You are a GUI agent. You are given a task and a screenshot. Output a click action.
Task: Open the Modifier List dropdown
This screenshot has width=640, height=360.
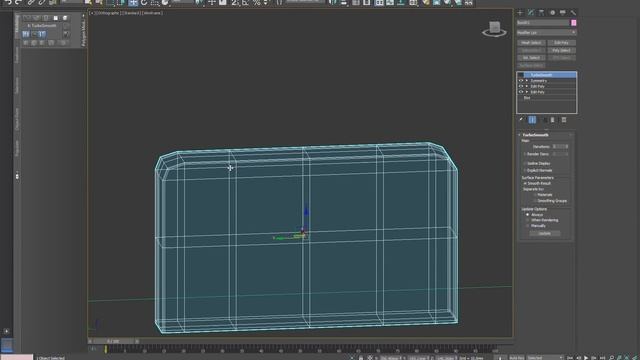pos(547,33)
